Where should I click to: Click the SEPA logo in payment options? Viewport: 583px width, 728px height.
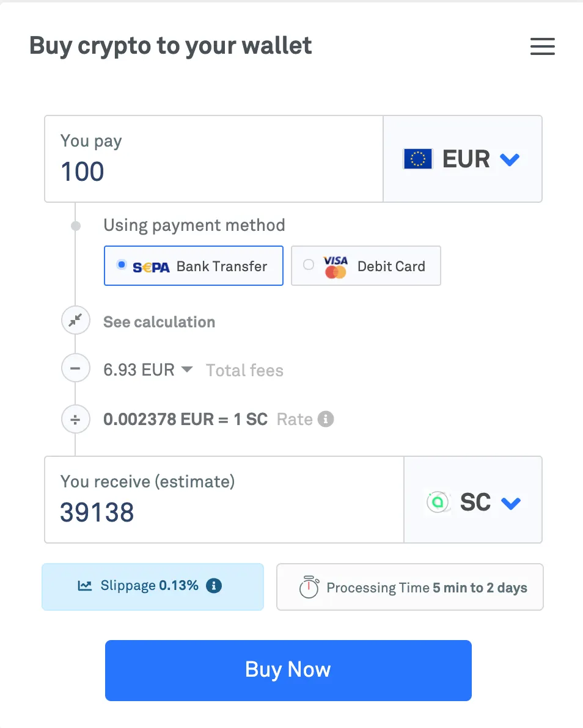click(150, 266)
